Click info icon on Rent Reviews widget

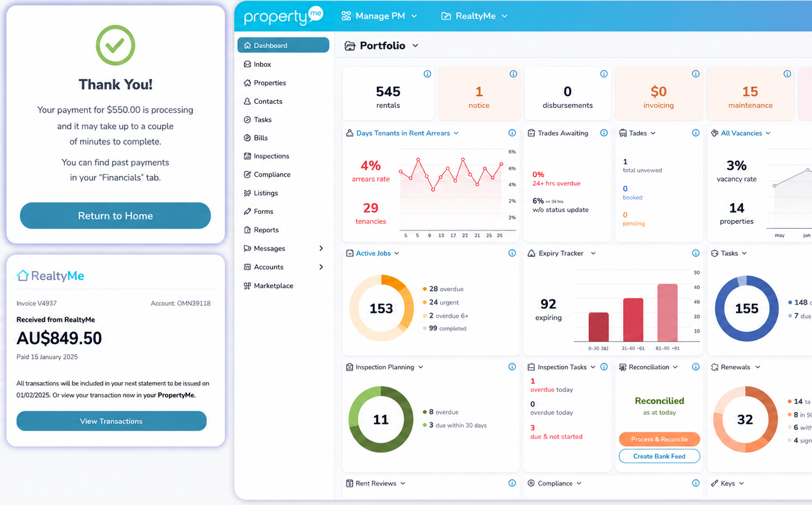click(x=512, y=483)
